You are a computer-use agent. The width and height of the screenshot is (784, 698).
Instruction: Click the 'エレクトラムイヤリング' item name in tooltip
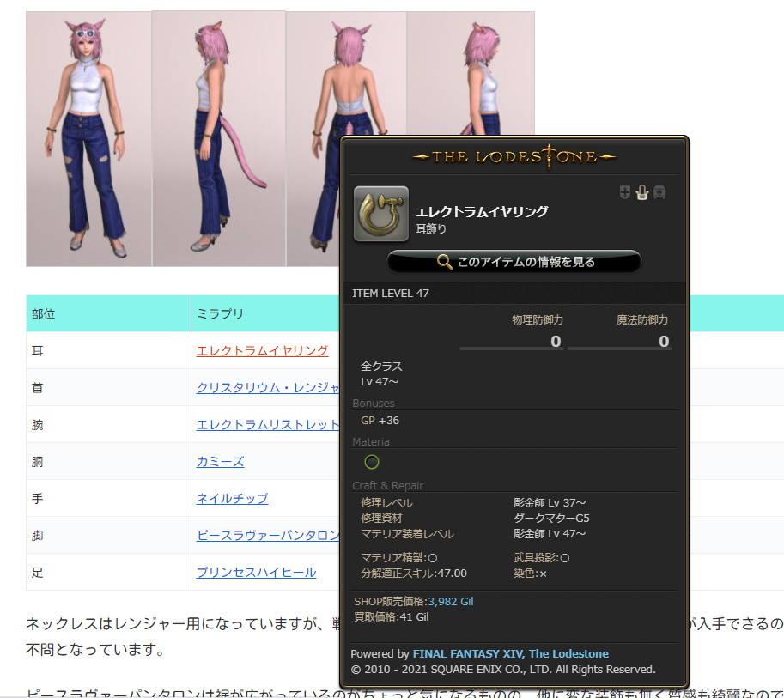[482, 211]
